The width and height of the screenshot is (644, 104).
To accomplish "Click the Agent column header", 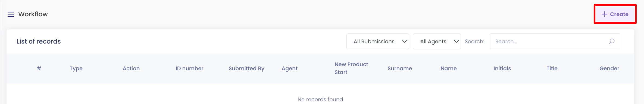I will [x=290, y=69].
